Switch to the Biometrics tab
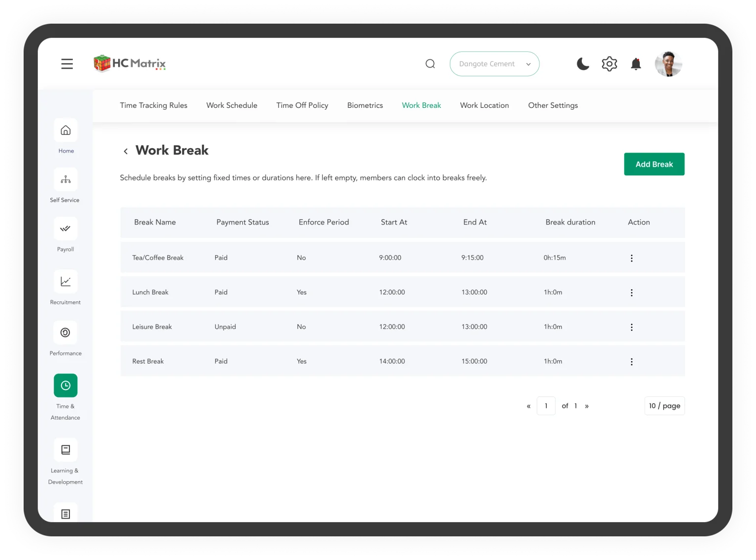The width and height of the screenshot is (756, 560). click(x=365, y=105)
